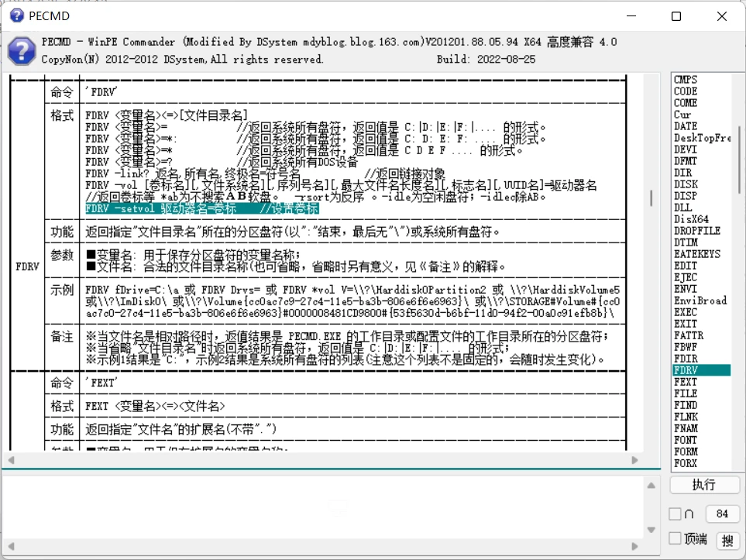This screenshot has width=746, height=560.
Task: Click the button labeled 84
Action: click(x=722, y=514)
